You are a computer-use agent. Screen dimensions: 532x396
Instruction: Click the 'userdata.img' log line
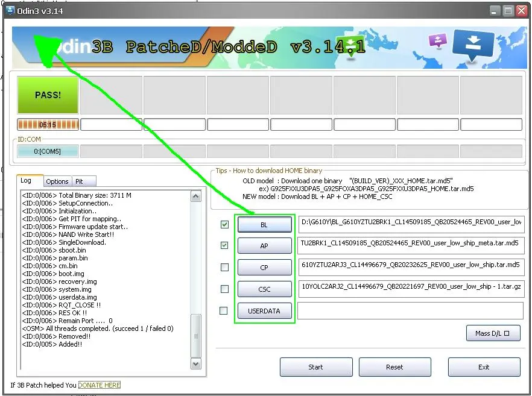[x=59, y=297]
